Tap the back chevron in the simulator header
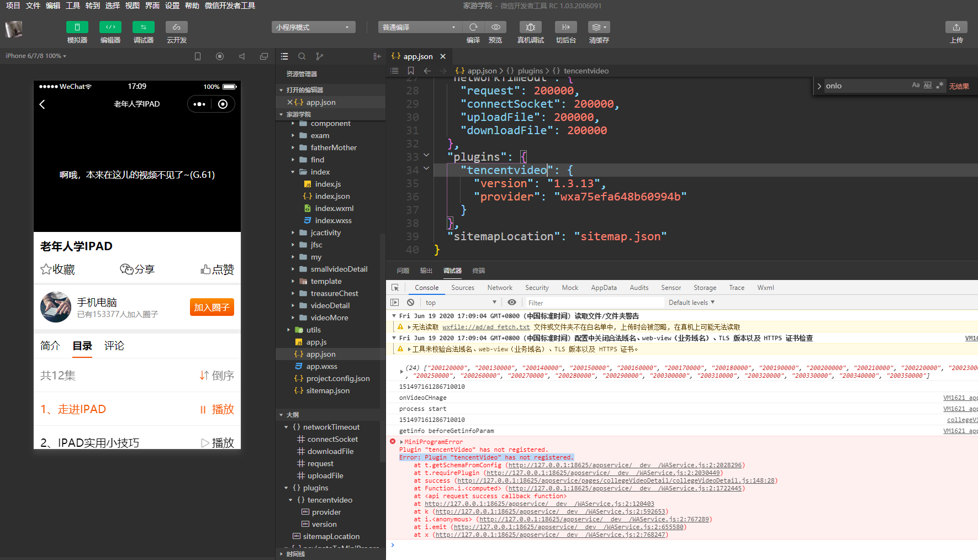The height and width of the screenshot is (560, 978). pos(43,104)
